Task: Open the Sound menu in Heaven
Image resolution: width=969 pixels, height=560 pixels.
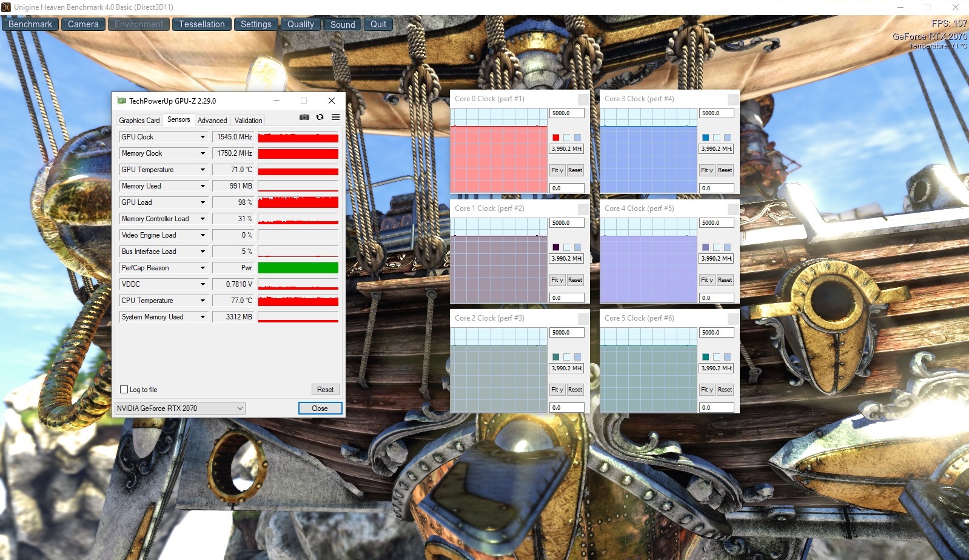Action: 343,24
